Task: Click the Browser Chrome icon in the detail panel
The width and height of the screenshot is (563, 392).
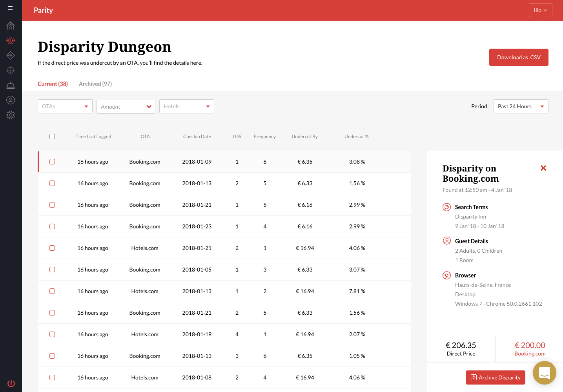Action: (x=446, y=275)
